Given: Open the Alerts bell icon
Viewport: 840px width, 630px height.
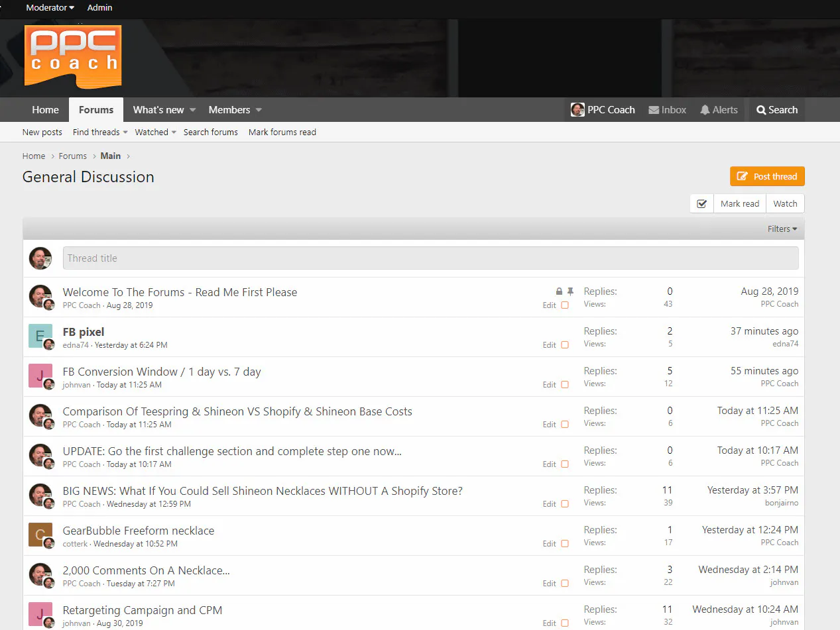Looking at the screenshot, I should click(x=705, y=110).
